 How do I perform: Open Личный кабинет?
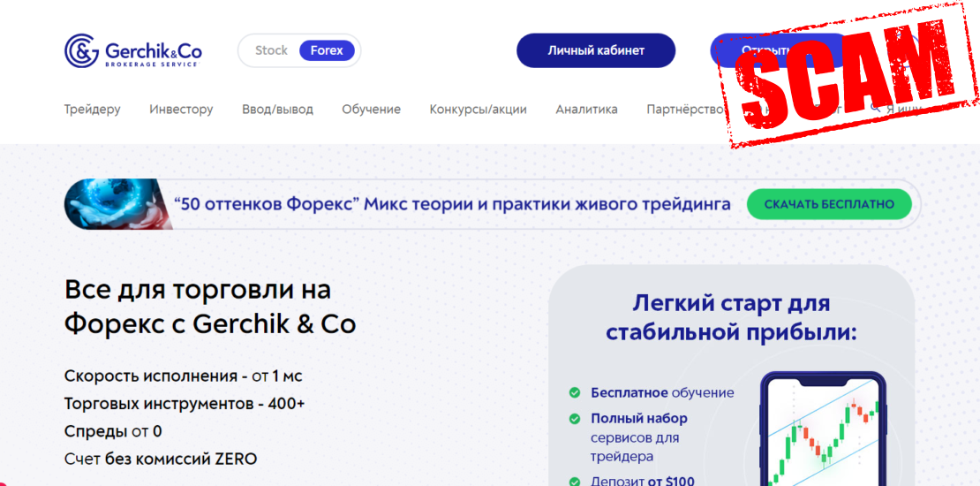[596, 50]
